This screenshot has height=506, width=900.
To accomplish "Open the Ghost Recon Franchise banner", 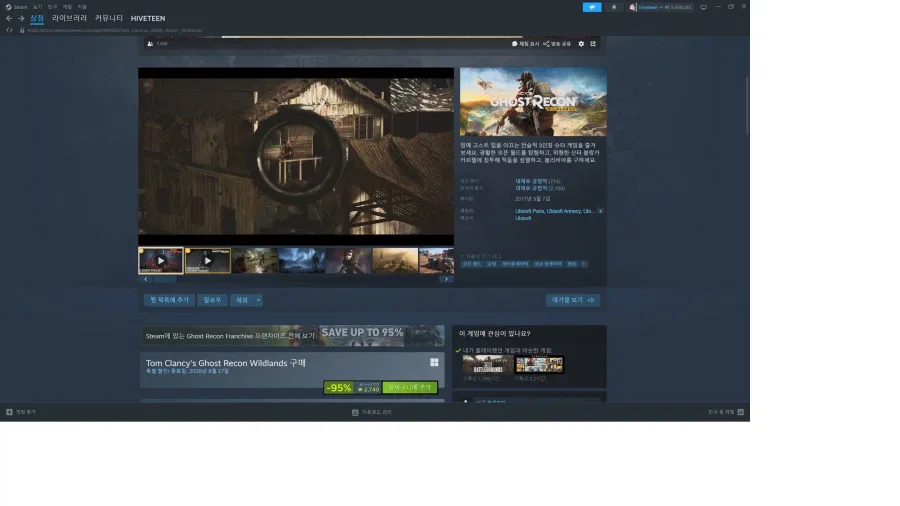I will 292,336.
